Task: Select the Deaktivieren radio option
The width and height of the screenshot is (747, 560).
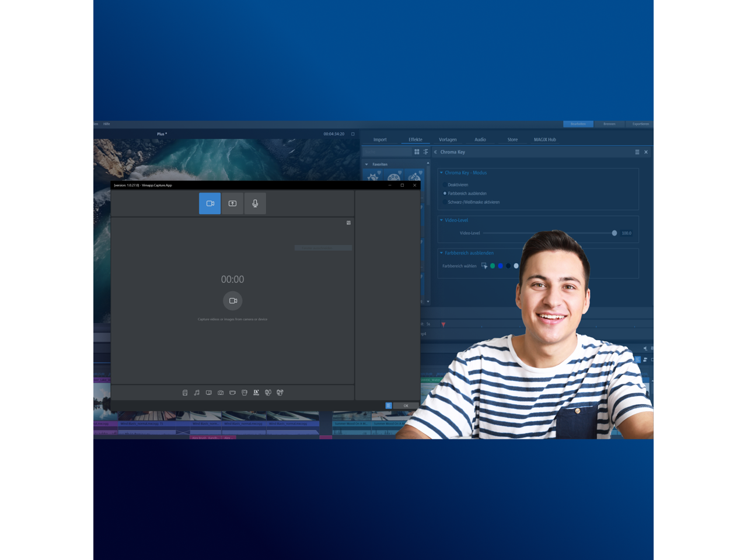Action: pos(445,185)
